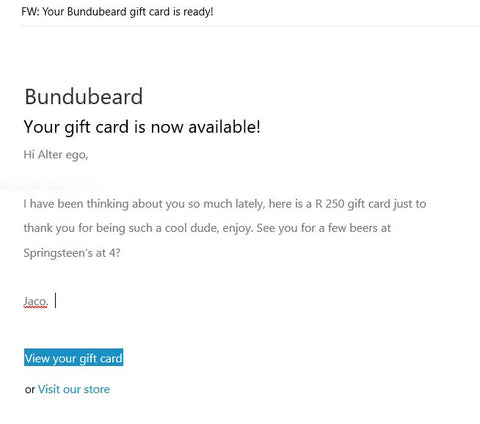Click the word 'thinking' in first line
The width and height of the screenshot is (480, 424).
click(107, 204)
